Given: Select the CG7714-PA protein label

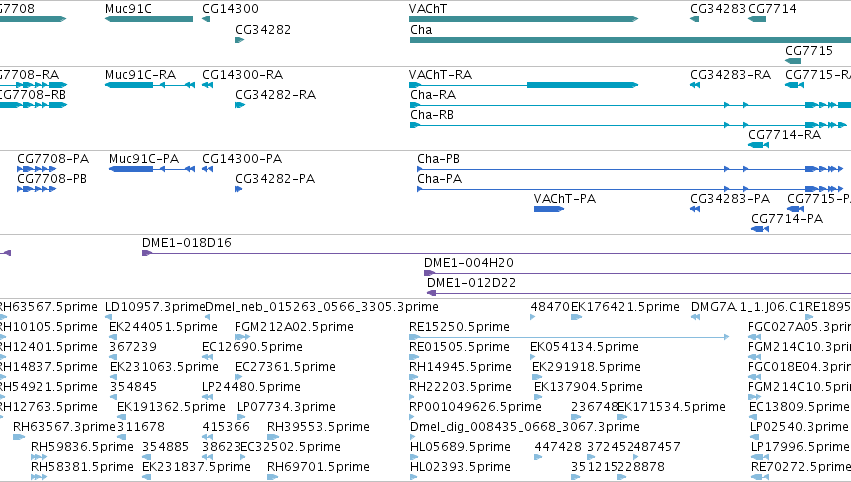Looking at the screenshot, I should pos(787,219).
